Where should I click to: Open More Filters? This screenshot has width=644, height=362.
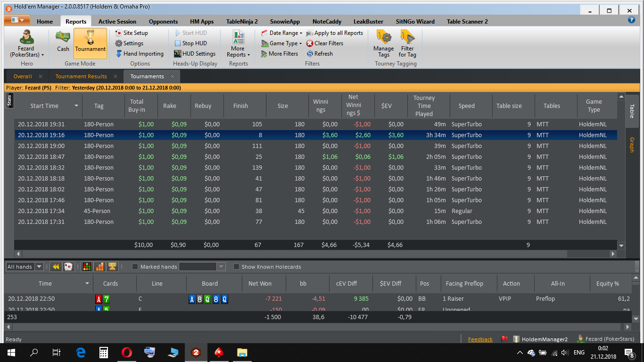coord(279,54)
